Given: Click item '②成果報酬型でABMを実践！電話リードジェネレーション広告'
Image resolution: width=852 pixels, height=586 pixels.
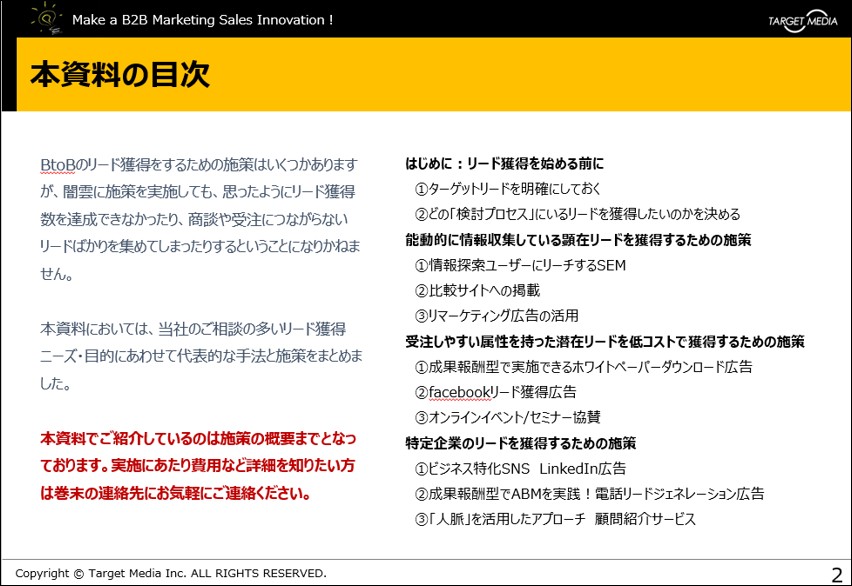Looking at the screenshot, I should click(x=590, y=494).
